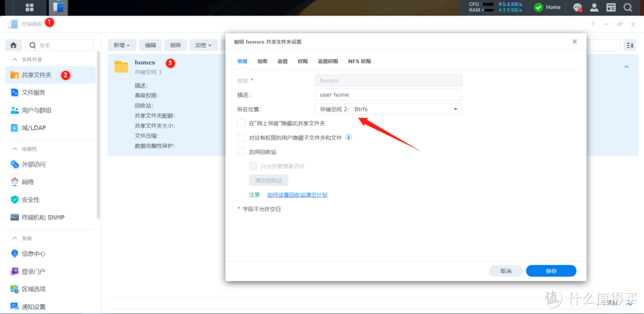Click the help question mark in Control Panel
The image size is (644, 314).
[x=593, y=24]
